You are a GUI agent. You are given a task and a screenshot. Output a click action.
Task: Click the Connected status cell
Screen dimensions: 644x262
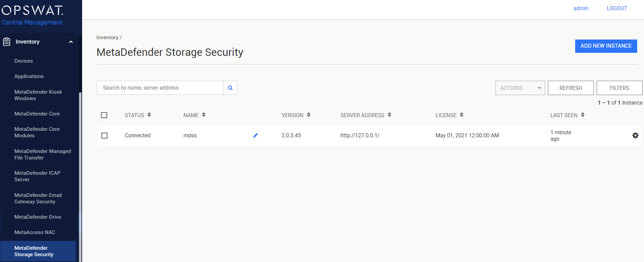coord(138,136)
